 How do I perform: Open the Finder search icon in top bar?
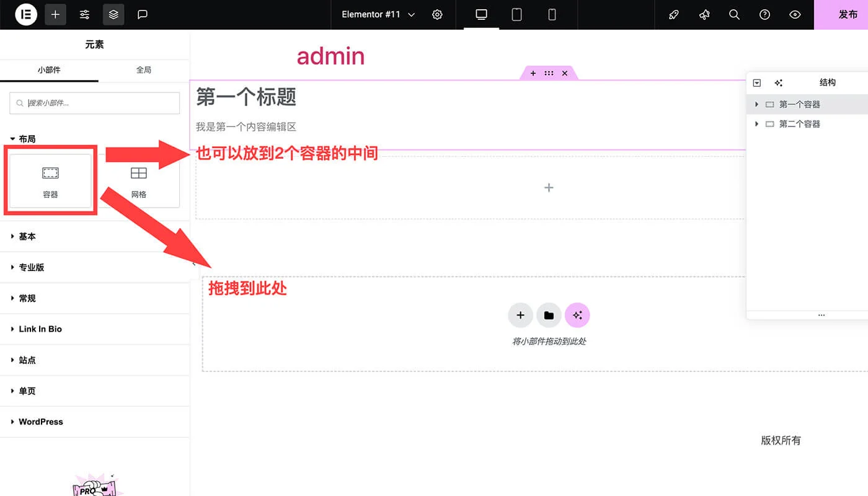tap(734, 14)
